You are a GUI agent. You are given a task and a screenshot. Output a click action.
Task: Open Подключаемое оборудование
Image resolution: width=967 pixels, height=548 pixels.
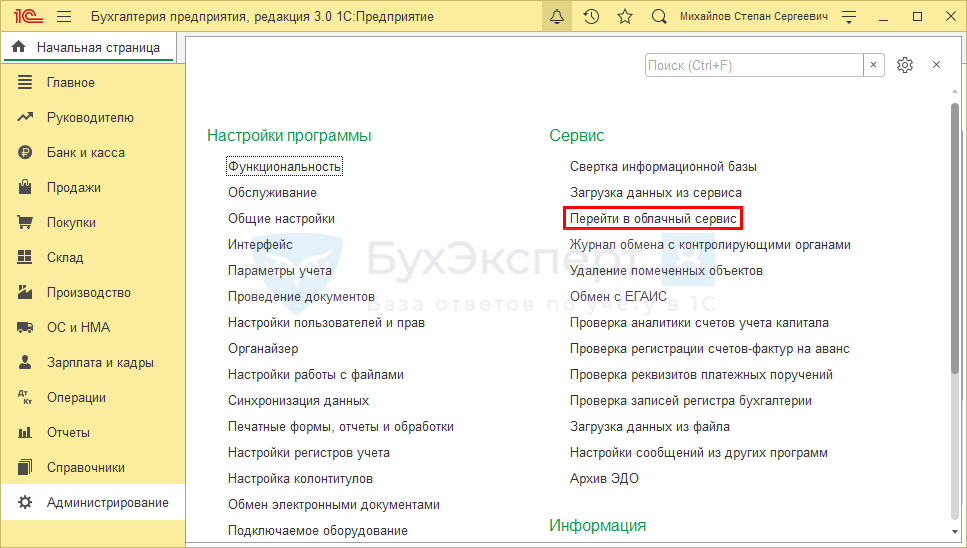[x=318, y=530]
